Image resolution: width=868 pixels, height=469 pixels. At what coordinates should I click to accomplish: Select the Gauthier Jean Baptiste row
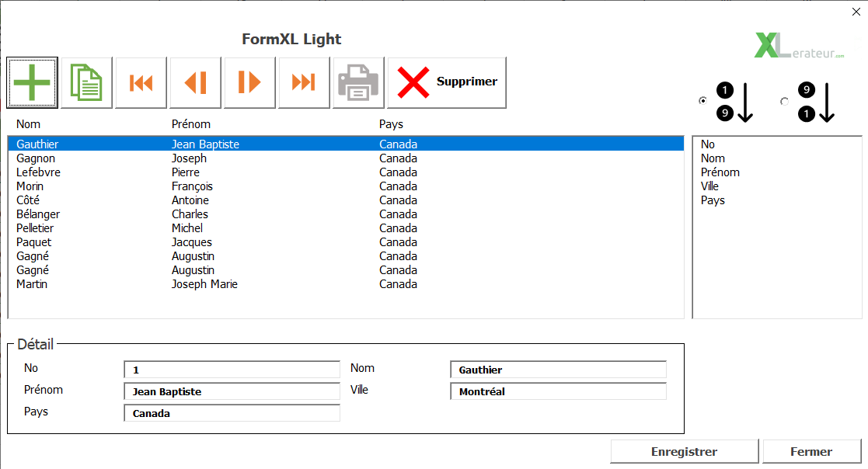(x=346, y=144)
